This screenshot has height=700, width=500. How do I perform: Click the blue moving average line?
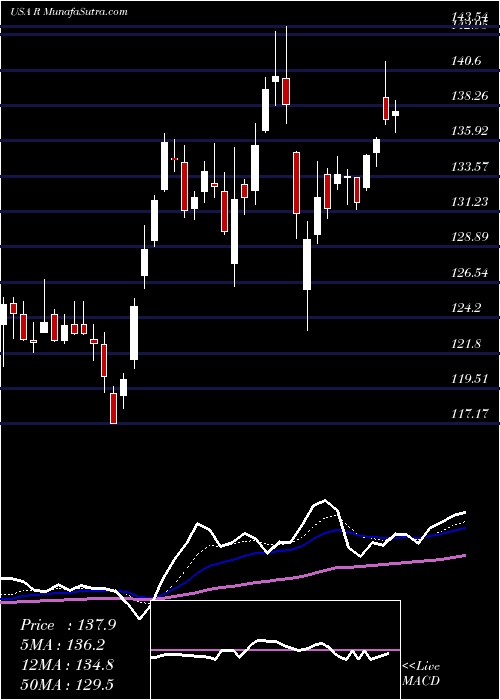232,560
